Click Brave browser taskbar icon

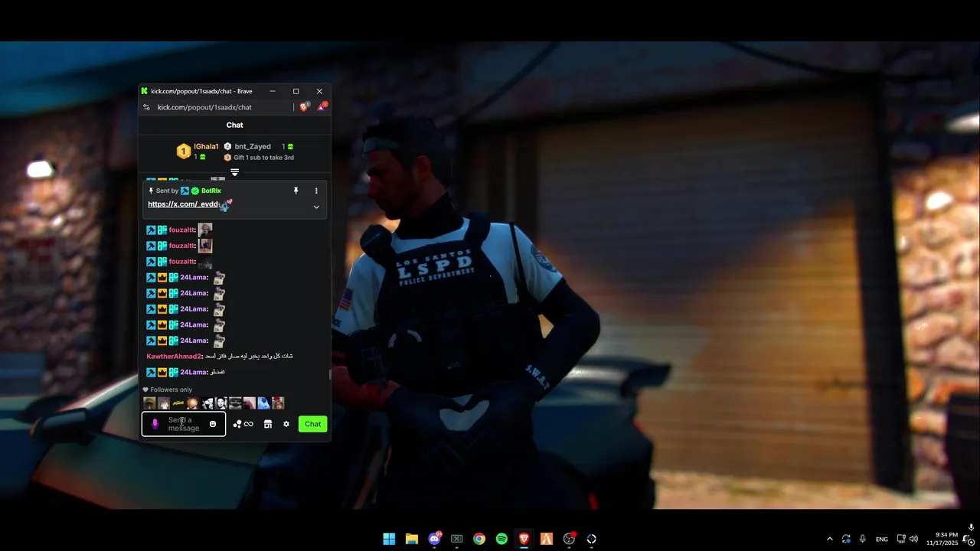(524, 539)
